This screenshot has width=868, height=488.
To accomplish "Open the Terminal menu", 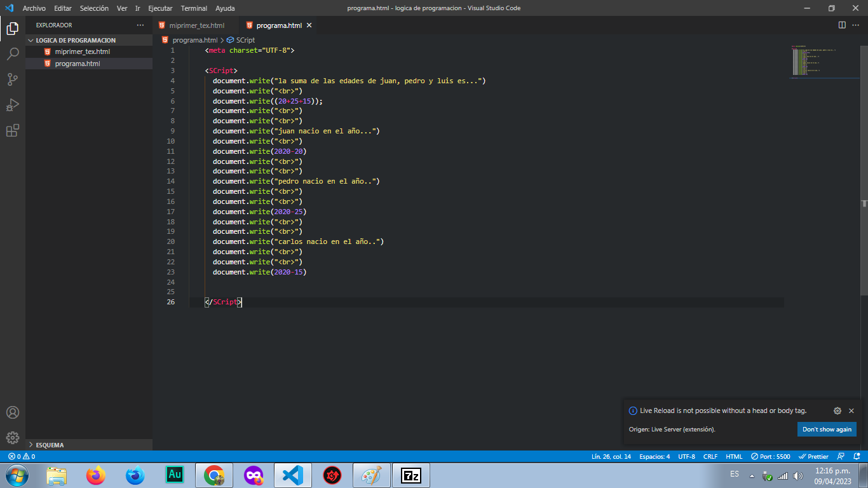I will [194, 8].
